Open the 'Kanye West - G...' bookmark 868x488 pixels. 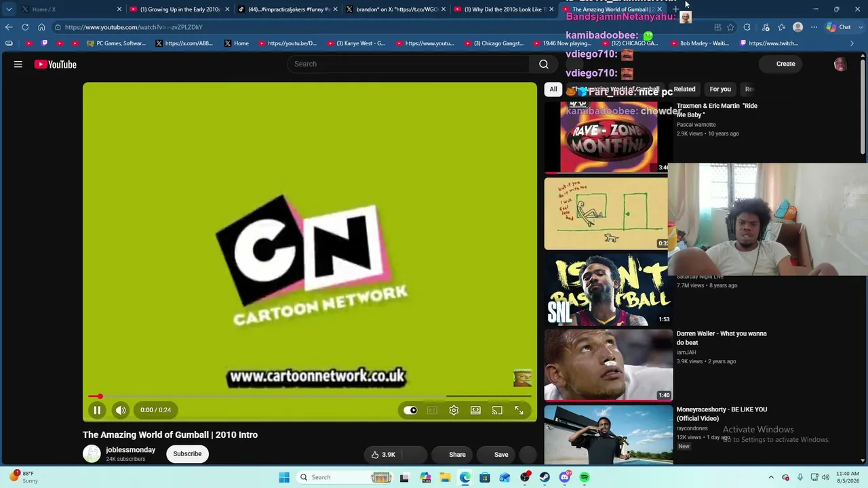(x=356, y=43)
